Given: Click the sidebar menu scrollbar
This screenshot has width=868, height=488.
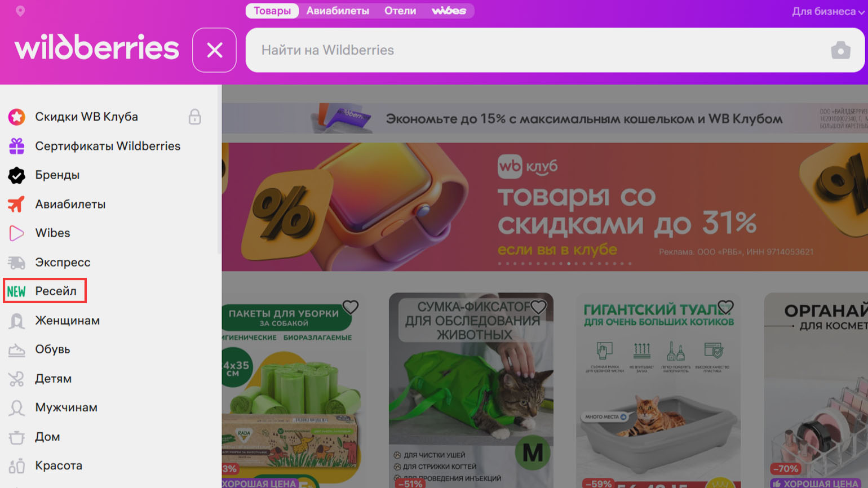Looking at the screenshot, I should pos(219,169).
